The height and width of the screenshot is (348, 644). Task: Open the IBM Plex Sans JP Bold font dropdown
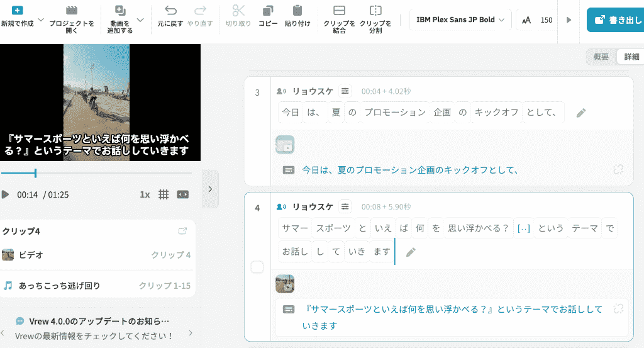tap(460, 20)
